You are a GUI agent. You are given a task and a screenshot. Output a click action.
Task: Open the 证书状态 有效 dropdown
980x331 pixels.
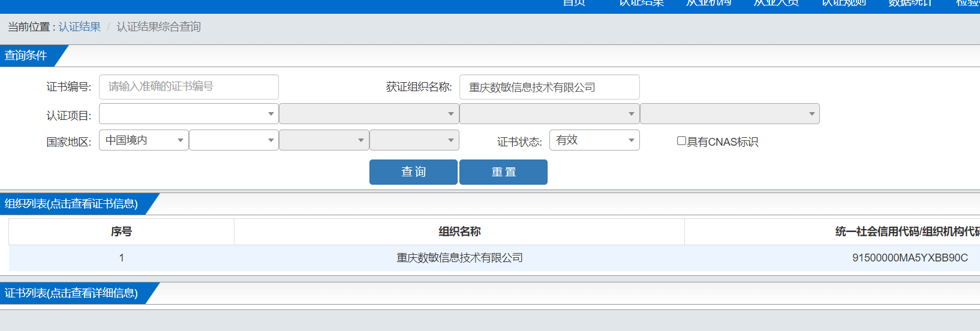point(594,140)
